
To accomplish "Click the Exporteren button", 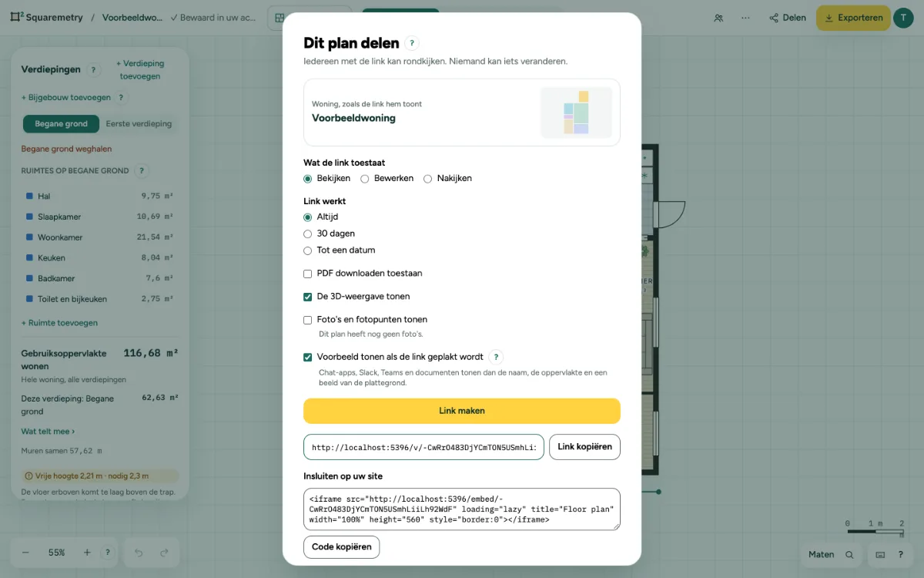I will pos(853,18).
